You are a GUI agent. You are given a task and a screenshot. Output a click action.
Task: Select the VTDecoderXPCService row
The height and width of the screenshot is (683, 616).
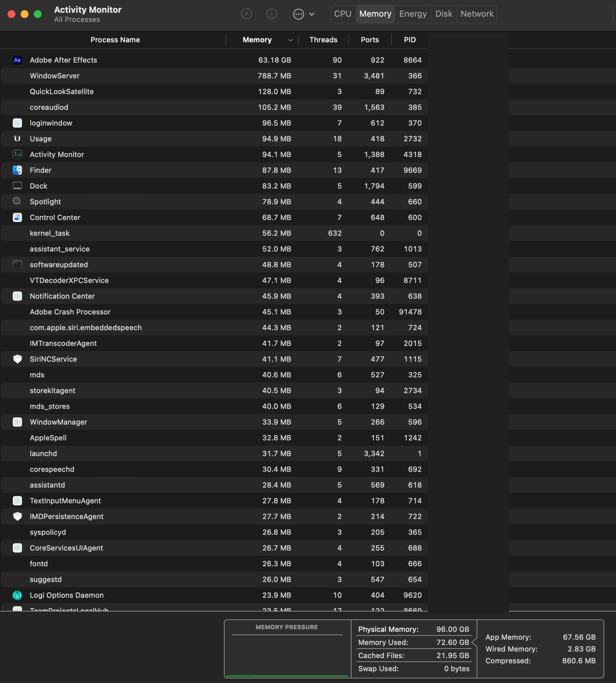[214, 280]
